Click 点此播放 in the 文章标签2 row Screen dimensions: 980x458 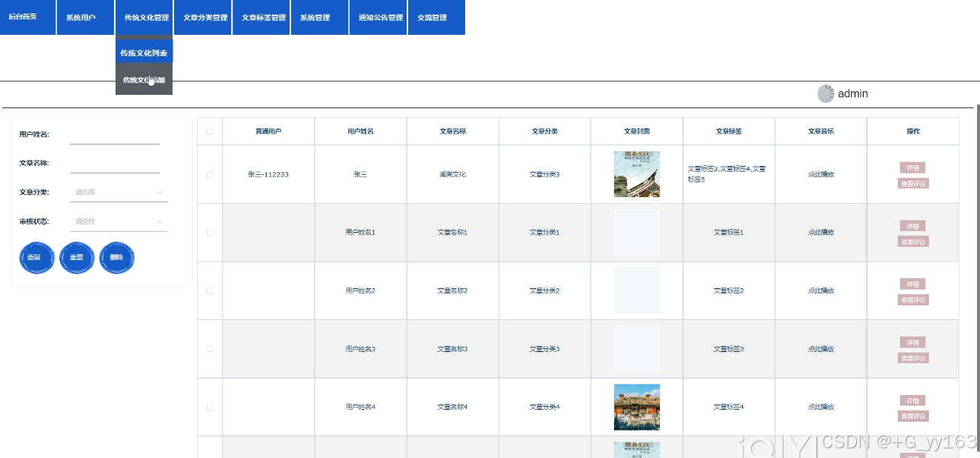pos(821,291)
